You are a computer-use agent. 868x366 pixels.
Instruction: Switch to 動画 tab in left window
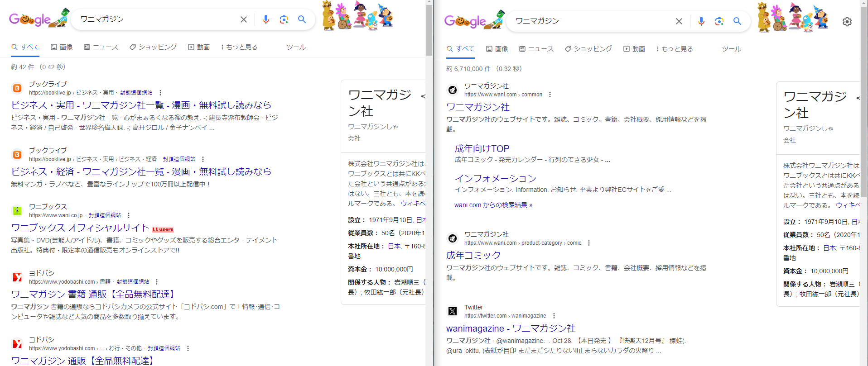(199, 47)
